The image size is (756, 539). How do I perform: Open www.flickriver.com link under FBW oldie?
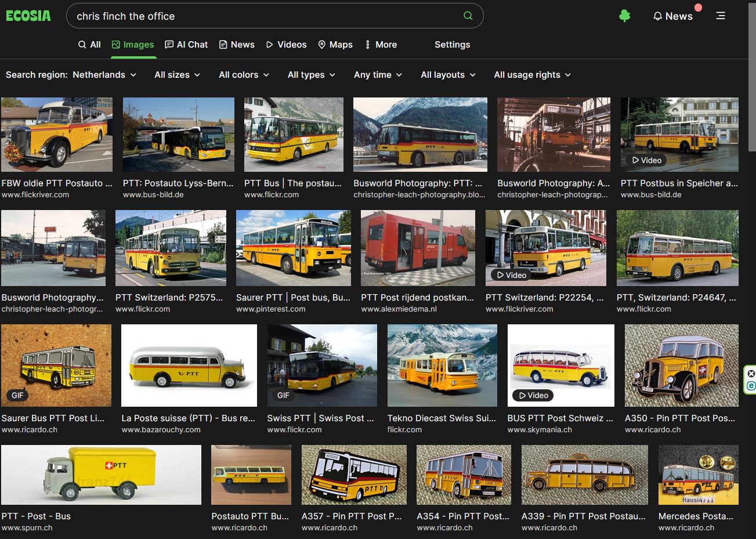point(35,195)
